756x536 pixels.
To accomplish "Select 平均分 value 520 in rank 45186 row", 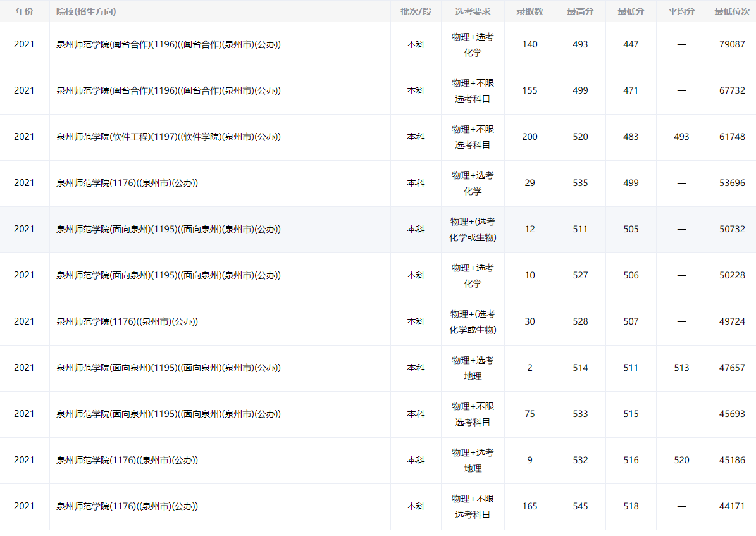I will [x=681, y=460].
